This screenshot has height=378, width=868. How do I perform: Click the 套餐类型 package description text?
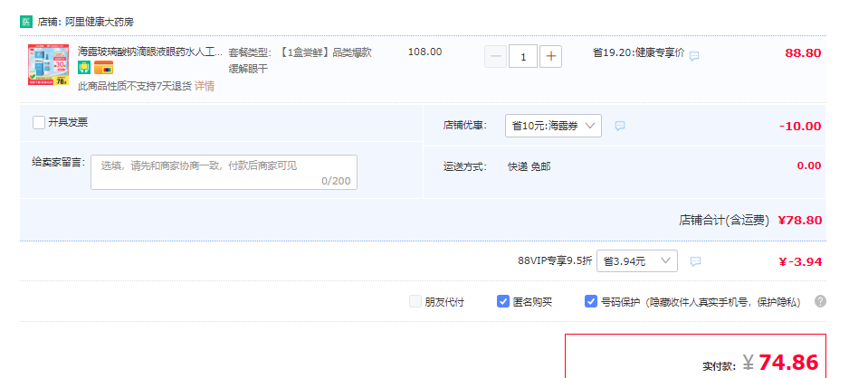300,61
